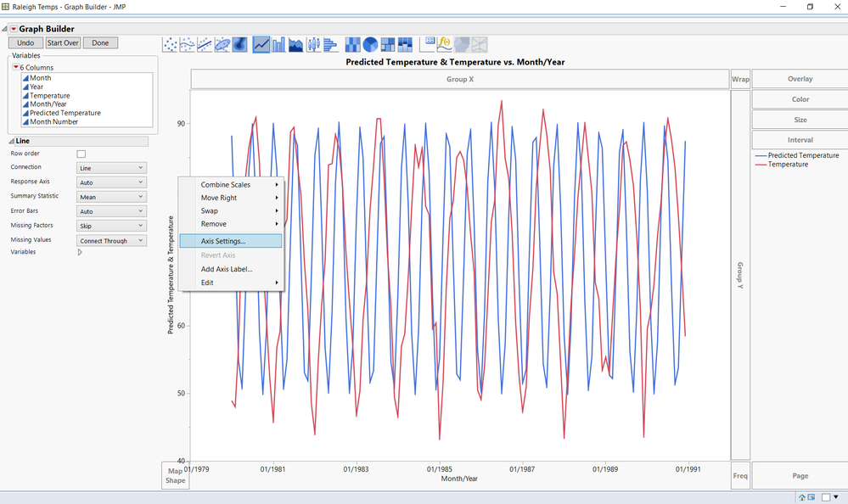Viewport: 848px width, 504px height.
Task: Tick the status bar checkbox
Action: tap(826, 497)
